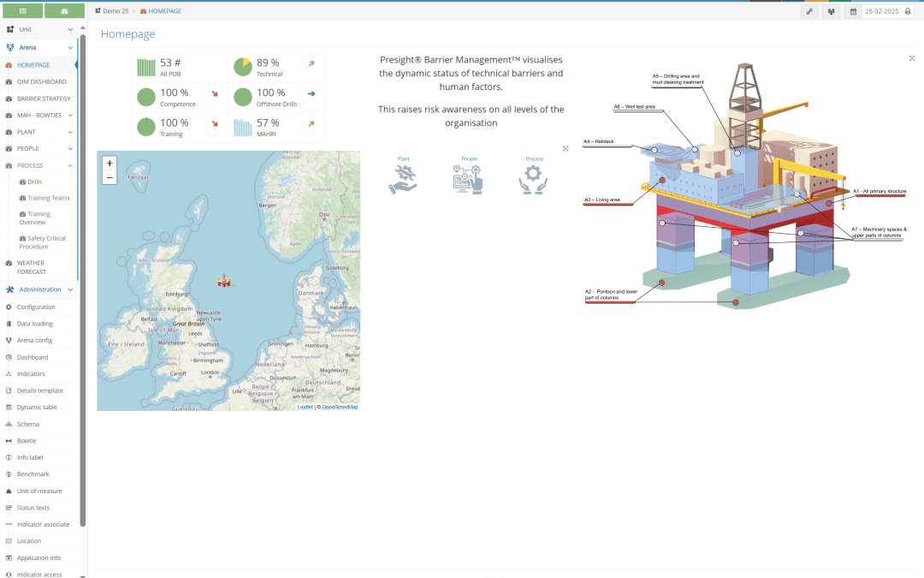Open the link tool icon in the top bar

click(809, 11)
